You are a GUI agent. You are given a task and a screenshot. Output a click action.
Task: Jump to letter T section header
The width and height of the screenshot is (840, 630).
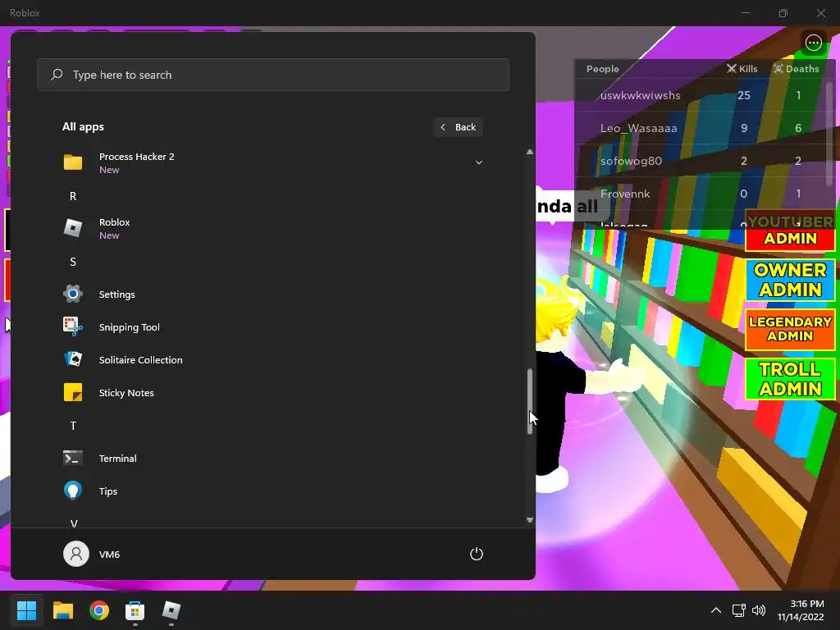[x=73, y=426]
